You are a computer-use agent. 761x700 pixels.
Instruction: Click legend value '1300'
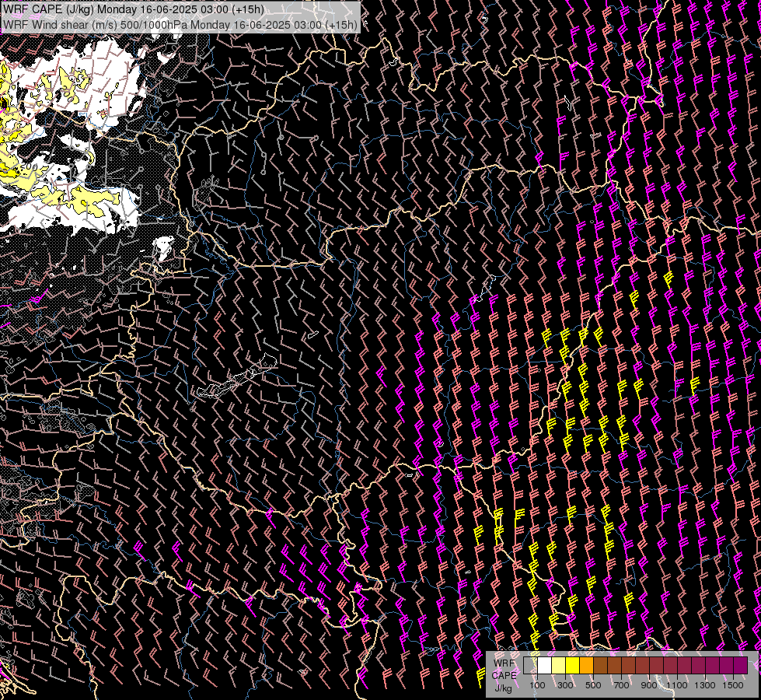(x=705, y=685)
